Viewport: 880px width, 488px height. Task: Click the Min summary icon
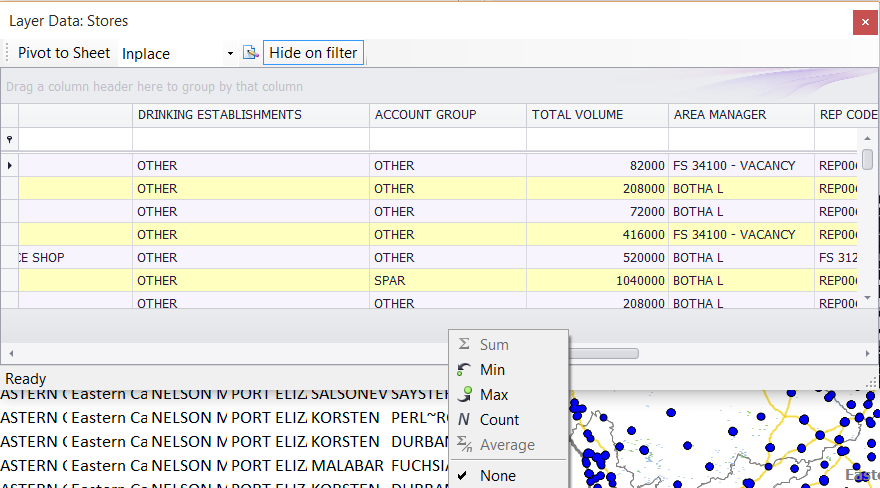[464, 370]
